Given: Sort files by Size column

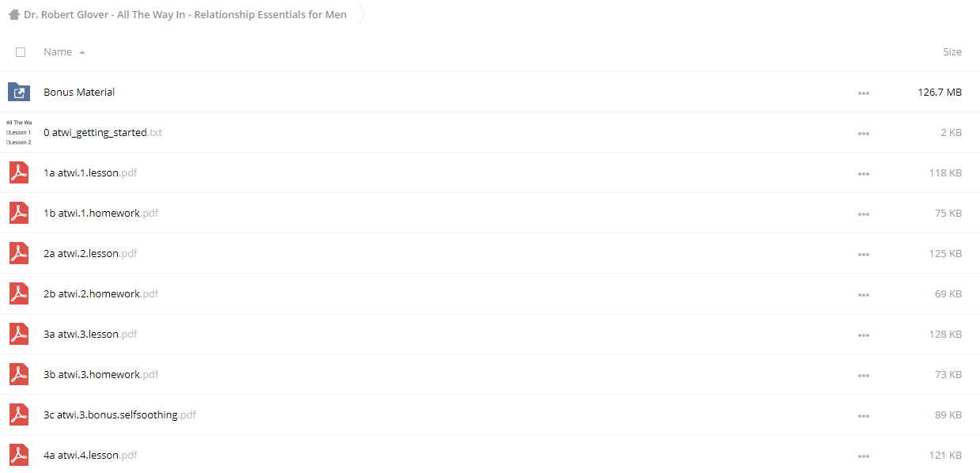Looking at the screenshot, I should click(952, 52).
